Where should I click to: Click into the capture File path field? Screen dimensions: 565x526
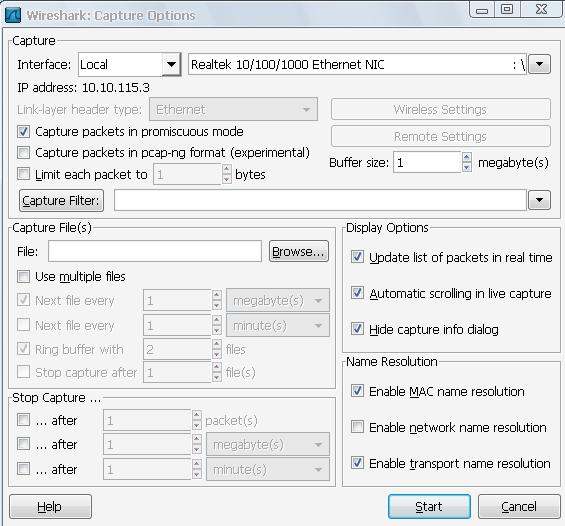point(155,251)
